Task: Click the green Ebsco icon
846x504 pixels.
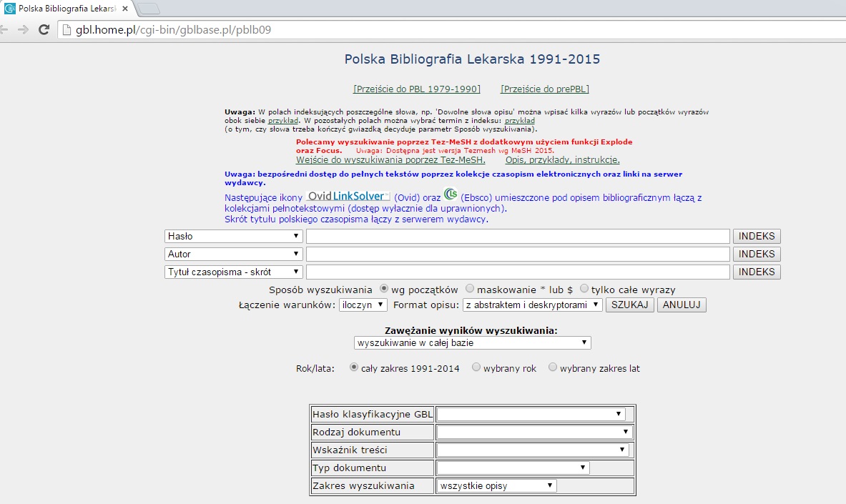Action: point(451,194)
